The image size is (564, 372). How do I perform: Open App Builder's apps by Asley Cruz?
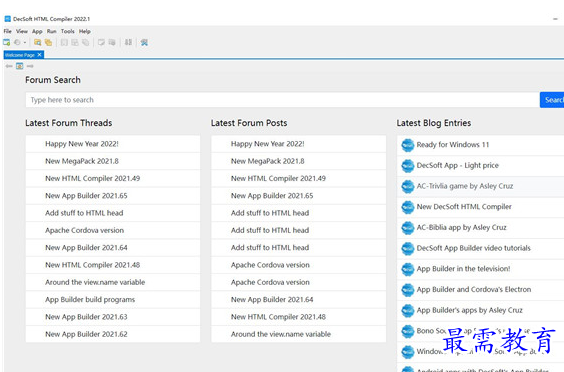[481, 310]
